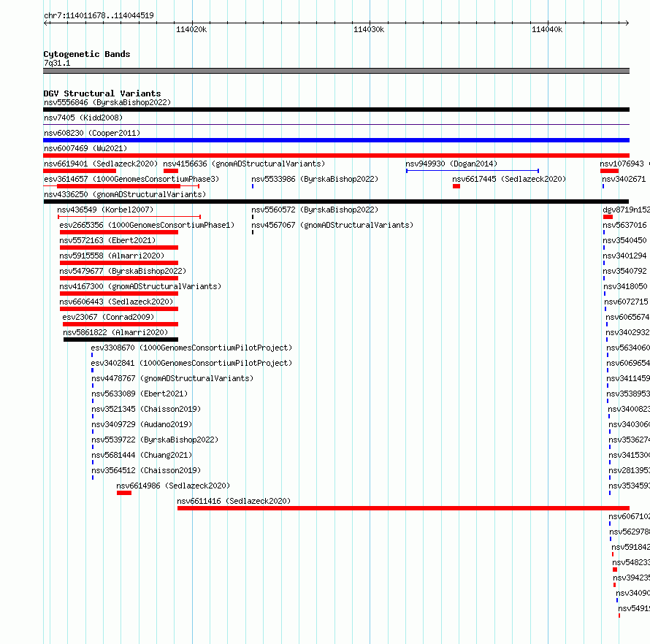The height and width of the screenshot is (644, 650).
Task: Click the thin purple nsv7405 Kidd2008 line
Action: (336, 124)
